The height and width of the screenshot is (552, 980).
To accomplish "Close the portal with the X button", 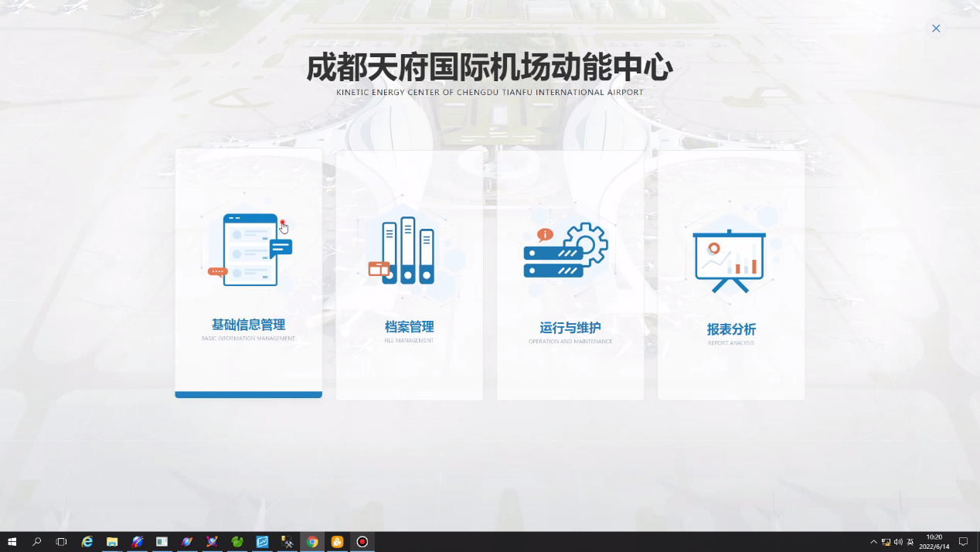I will click(x=936, y=29).
